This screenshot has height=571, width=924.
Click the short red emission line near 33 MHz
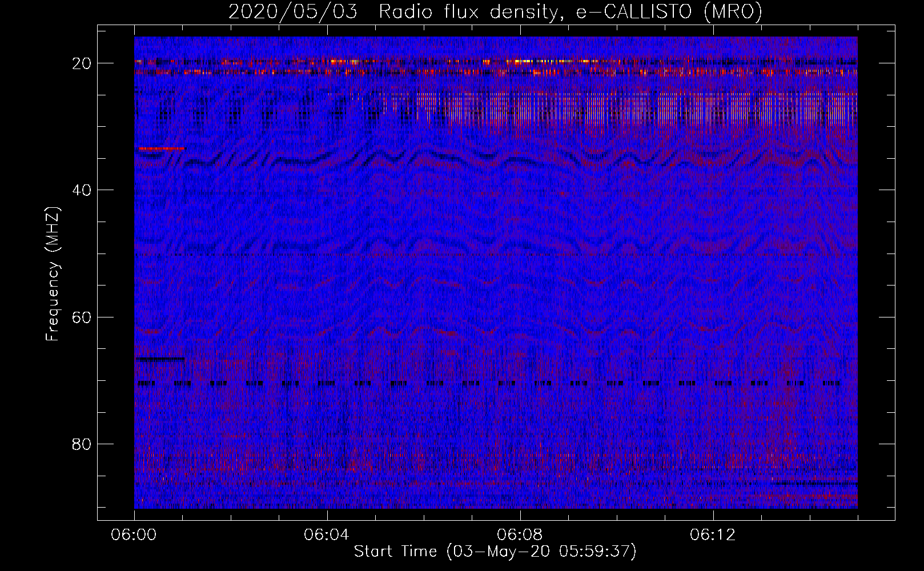click(161, 148)
